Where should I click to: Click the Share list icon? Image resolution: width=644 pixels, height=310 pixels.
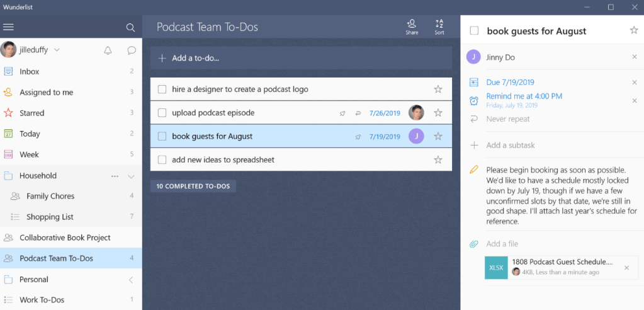412,26
